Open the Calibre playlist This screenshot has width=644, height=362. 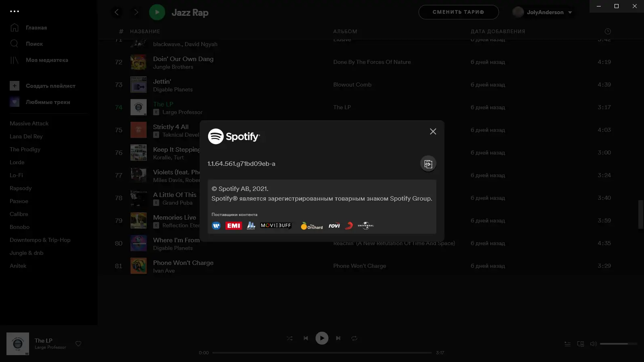(19, 214)
